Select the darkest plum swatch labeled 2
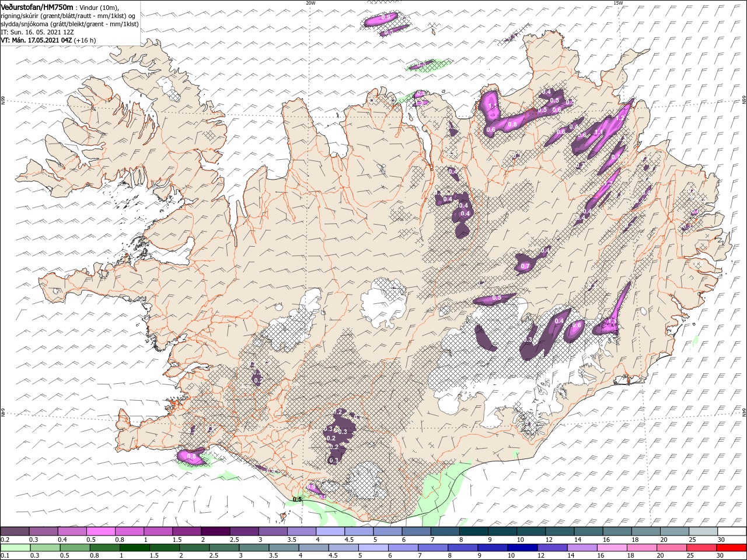This screenshot has width=747, height=560. [215, 531]
